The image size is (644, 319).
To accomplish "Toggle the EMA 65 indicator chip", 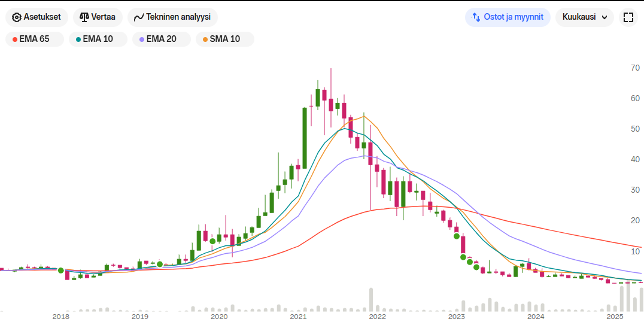I will coord(35,39).
